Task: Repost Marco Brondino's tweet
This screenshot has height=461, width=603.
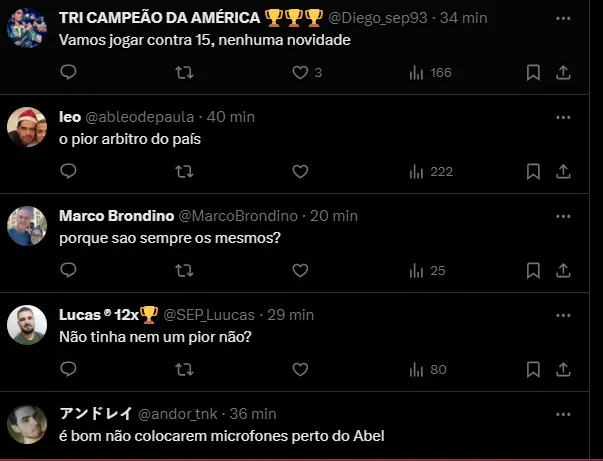Action: (184, 270)
